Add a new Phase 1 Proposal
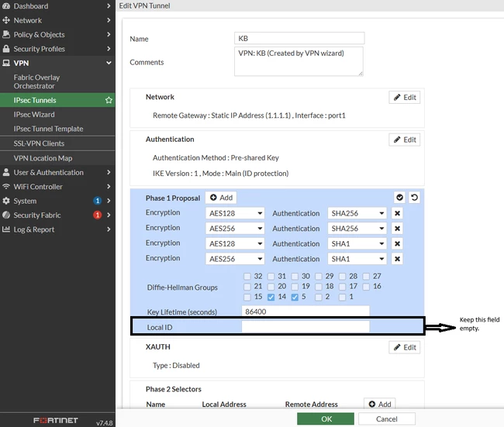The width and height of the screenshot is (504, 427). 221,198
